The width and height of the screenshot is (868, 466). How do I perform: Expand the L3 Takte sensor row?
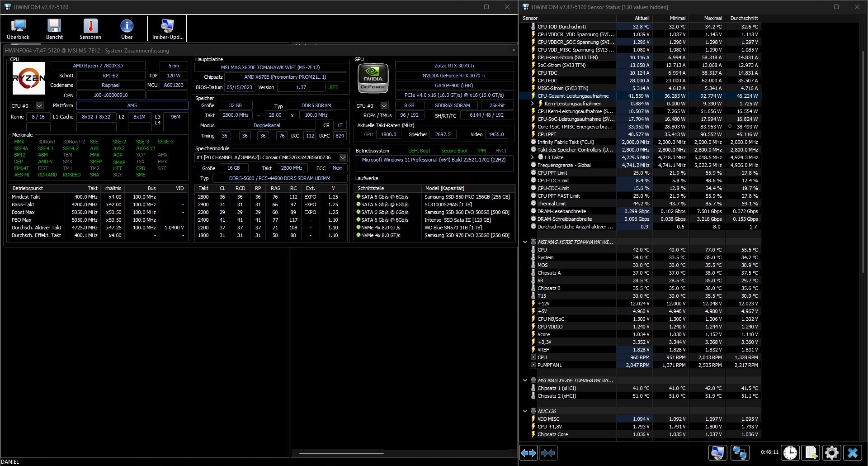[532, 157]
